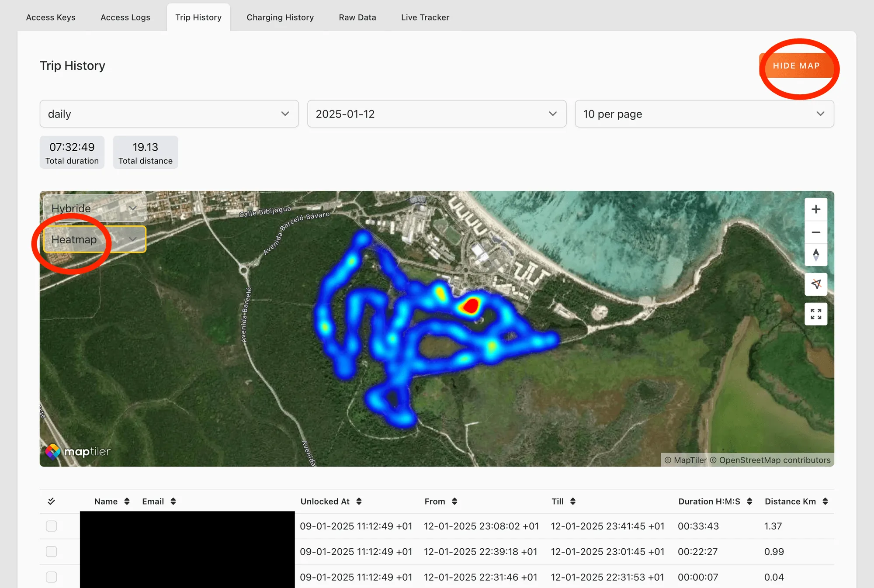Toggle map fullscreen mode
Image resolution: width=874 pixels, height=588 pixels.
pyautogui.click(x=815, y=314)
